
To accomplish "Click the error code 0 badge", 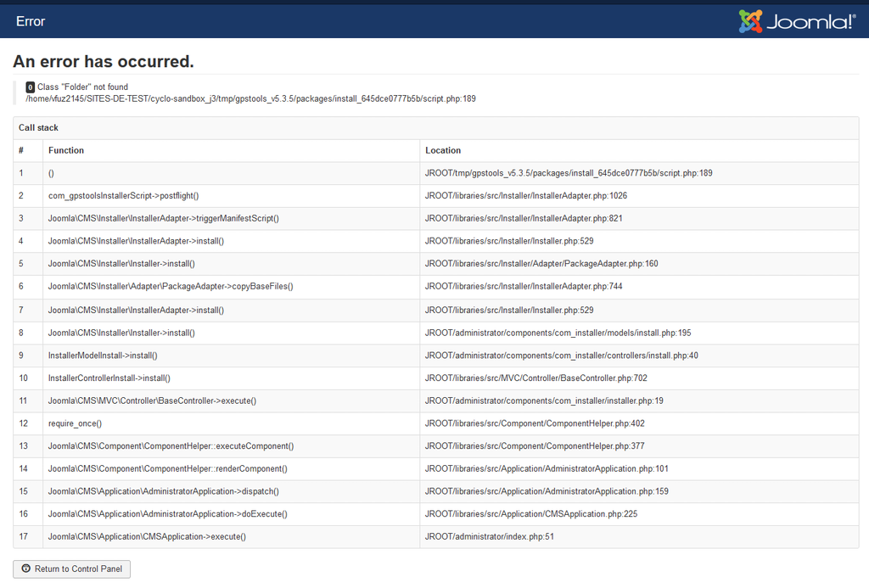I will tap(31, 87).
